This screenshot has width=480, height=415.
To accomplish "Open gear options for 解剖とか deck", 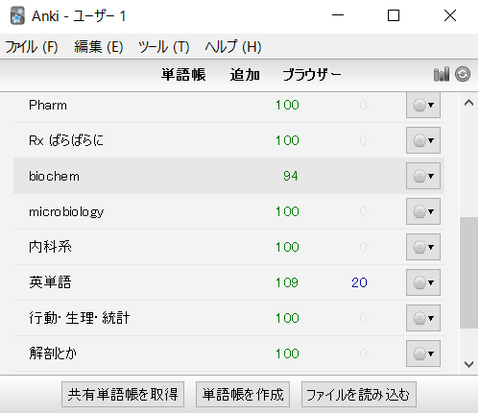I will click(423, 354).
